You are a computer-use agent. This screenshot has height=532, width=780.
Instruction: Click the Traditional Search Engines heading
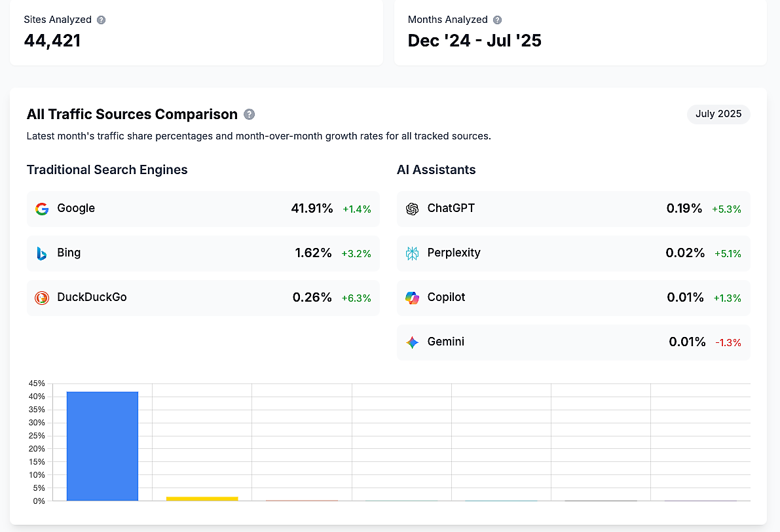(x=107, y=170)
